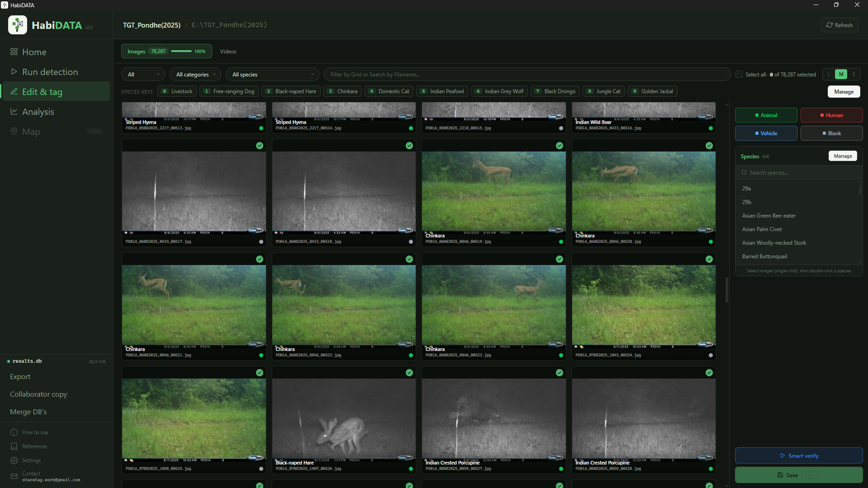This screenshot has height=488, width=868.
Task: Click the Map pin icon
Action: point(14,131)
